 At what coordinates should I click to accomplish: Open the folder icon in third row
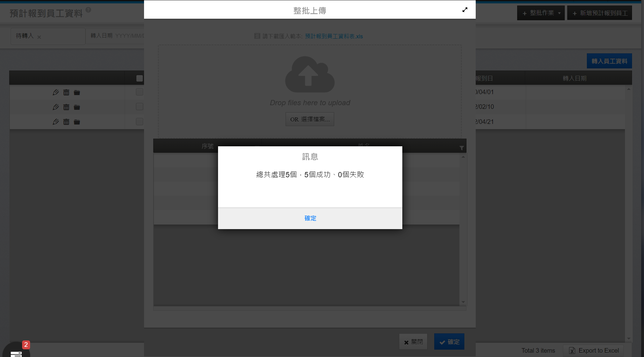[x=77, y=122]
